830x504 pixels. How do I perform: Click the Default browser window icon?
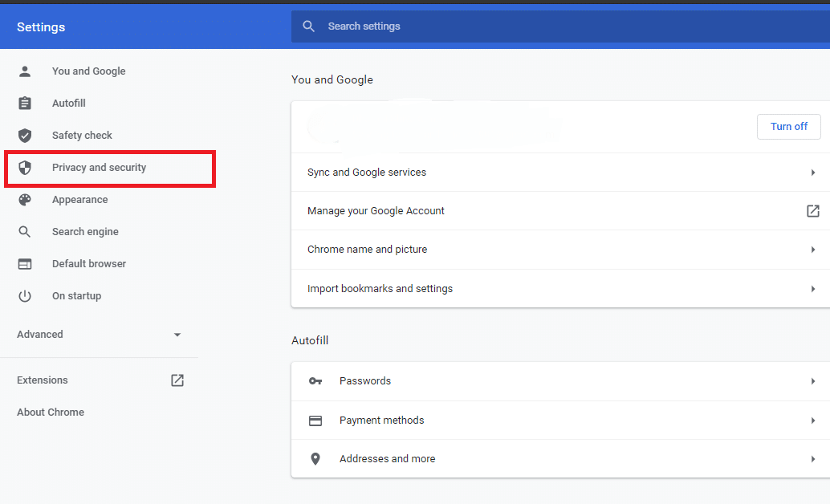point(25,264)
